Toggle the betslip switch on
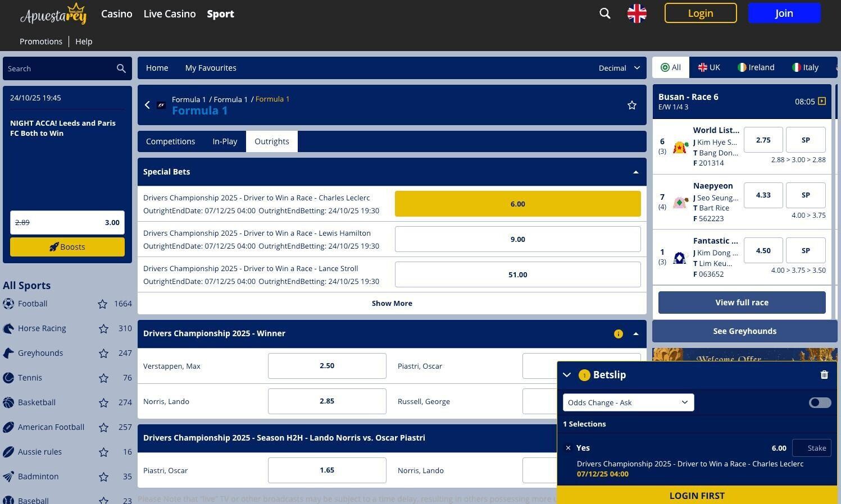 pyautogui.click(x=819, y=402)
